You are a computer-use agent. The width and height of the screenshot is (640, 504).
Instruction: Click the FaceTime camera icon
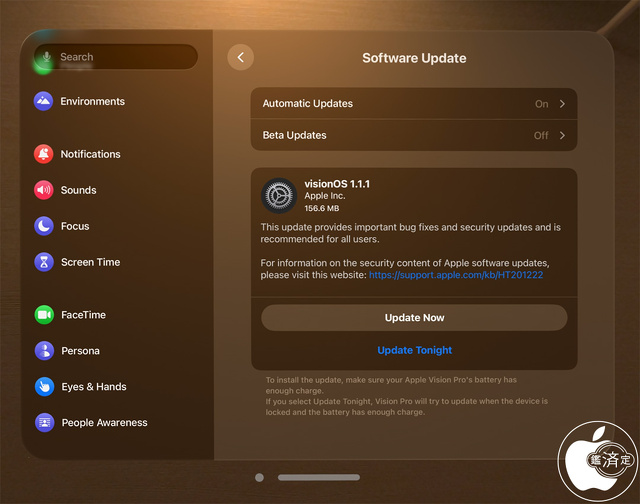tap(44, 315)
